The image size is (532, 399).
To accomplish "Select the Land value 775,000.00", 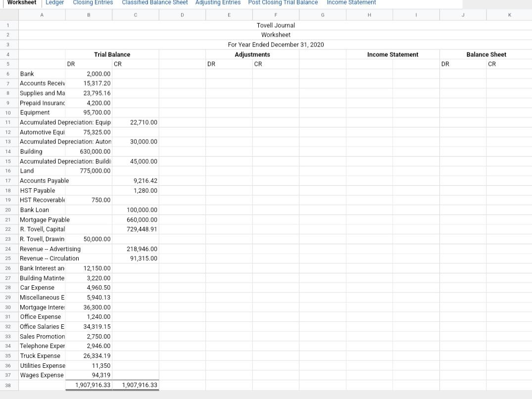I will tap(89, 171).
